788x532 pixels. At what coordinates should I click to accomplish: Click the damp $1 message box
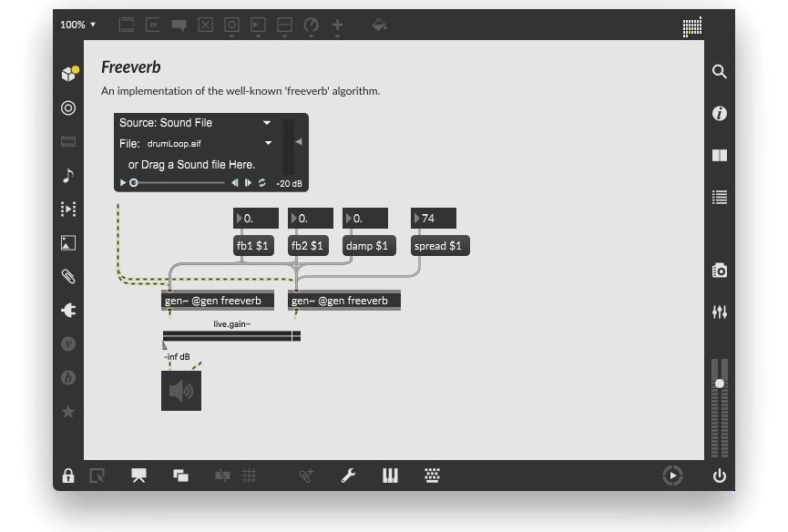coord(369,246)
